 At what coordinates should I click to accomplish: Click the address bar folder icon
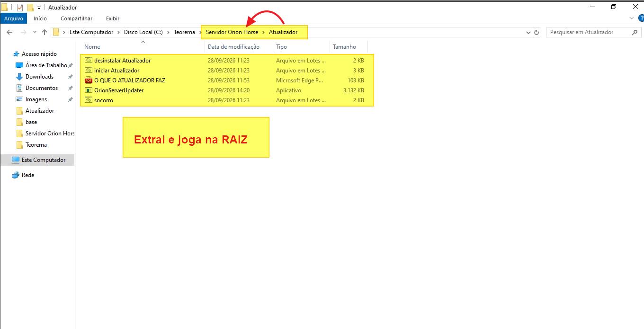tap(56, 32)
